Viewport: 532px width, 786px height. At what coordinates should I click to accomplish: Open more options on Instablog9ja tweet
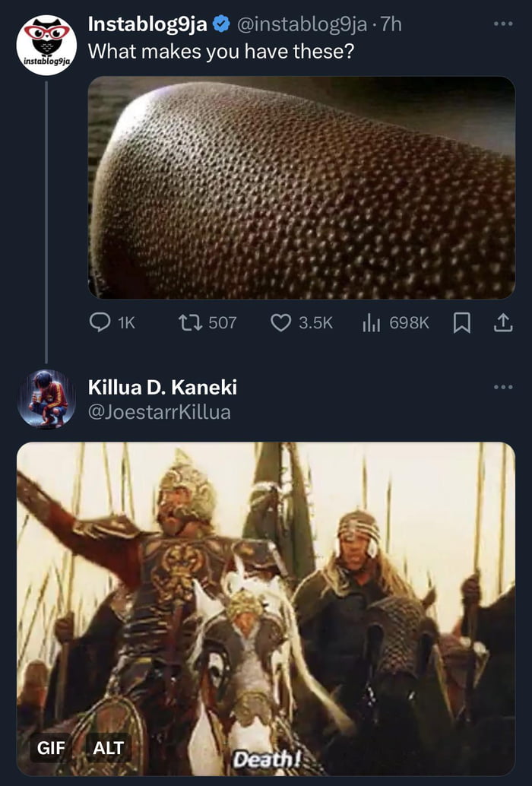[502, 24]
